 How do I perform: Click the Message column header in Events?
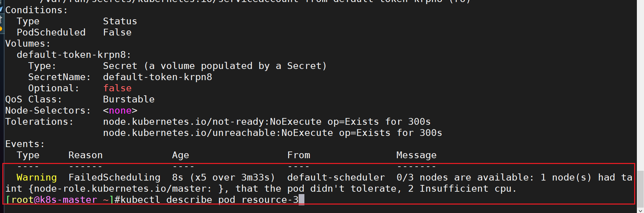(416, 155)
